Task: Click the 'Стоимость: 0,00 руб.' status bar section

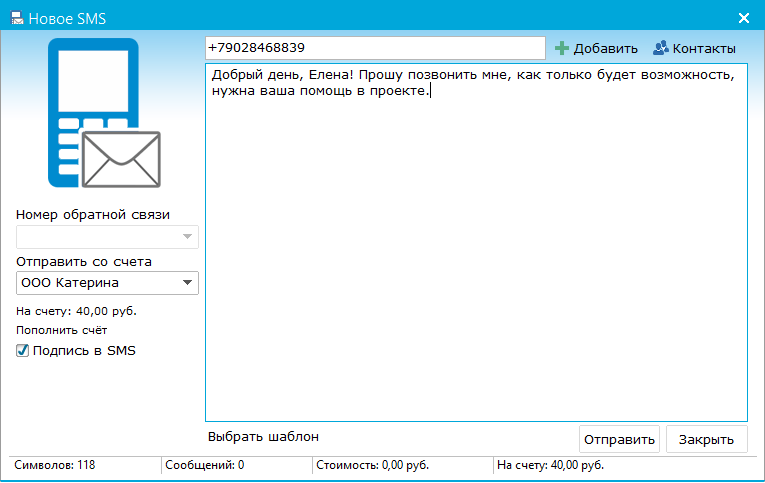Action: click(372, 466)
